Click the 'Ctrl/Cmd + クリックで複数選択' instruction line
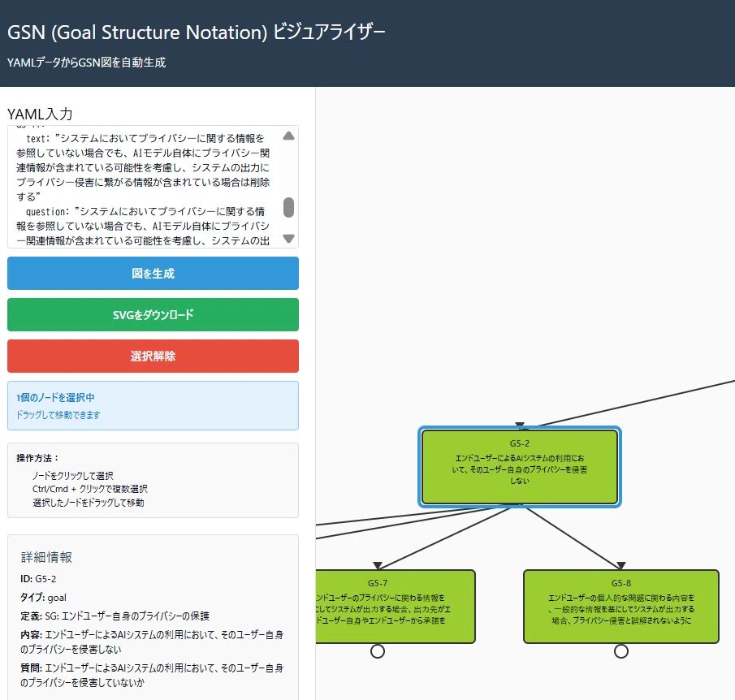The height and width of the screenshot is (700, 735). 90,489
